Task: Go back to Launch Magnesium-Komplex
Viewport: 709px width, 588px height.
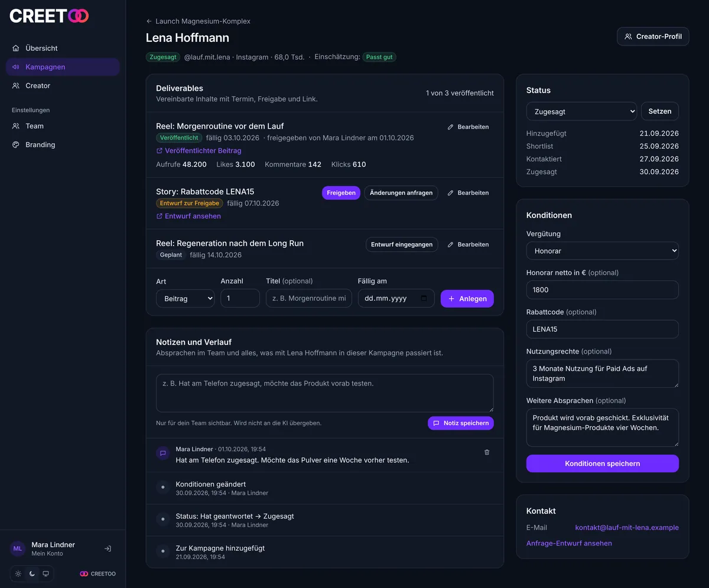Action: [198, 21]
